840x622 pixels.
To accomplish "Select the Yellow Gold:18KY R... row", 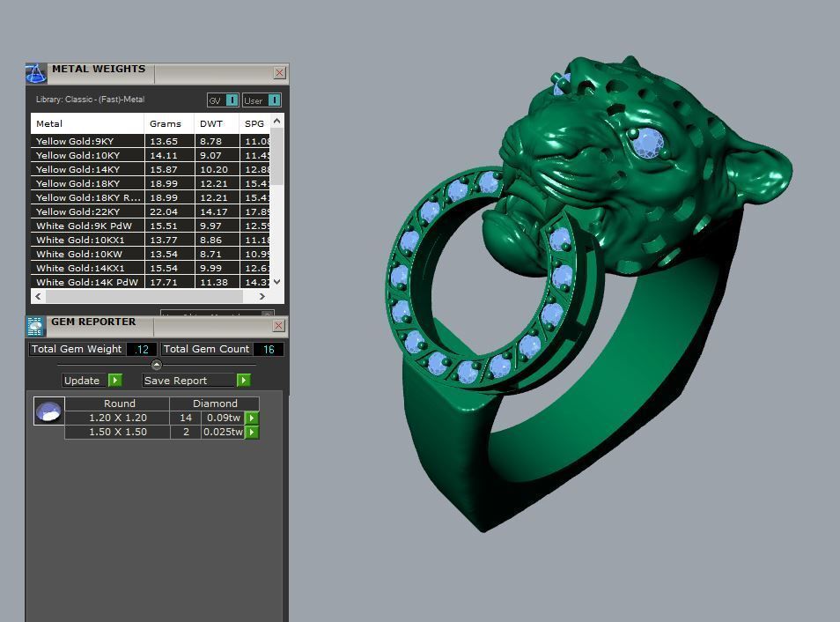I will tap(151, 197).
